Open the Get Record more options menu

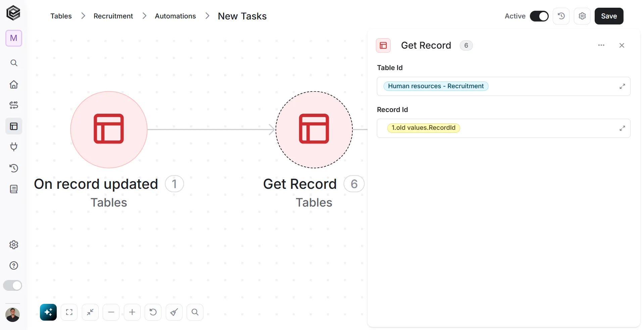coord(601,45)
